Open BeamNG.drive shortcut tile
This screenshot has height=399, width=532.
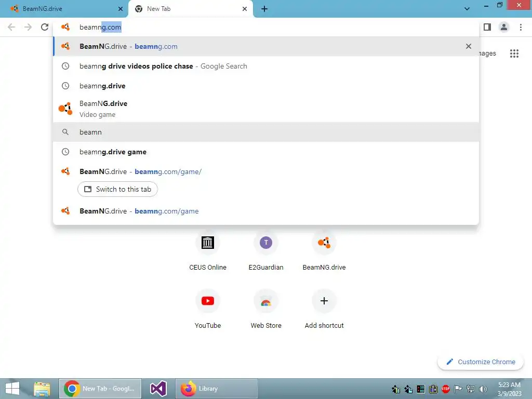(324, 252)
